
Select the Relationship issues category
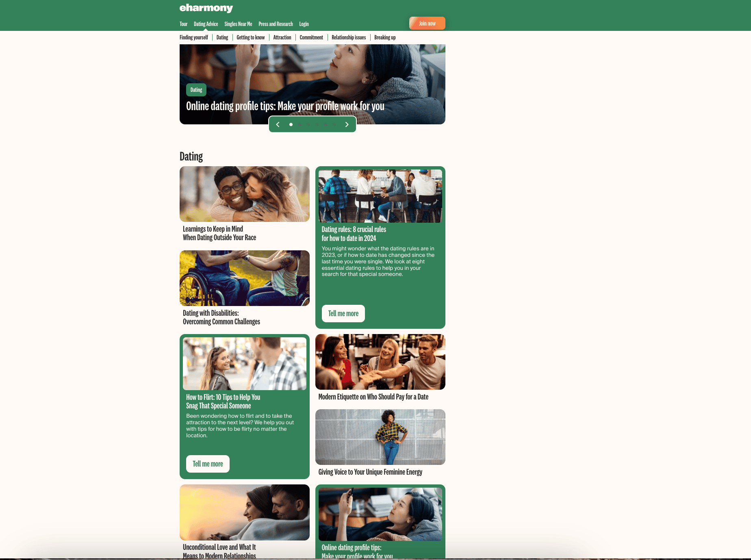coord(349,37)
